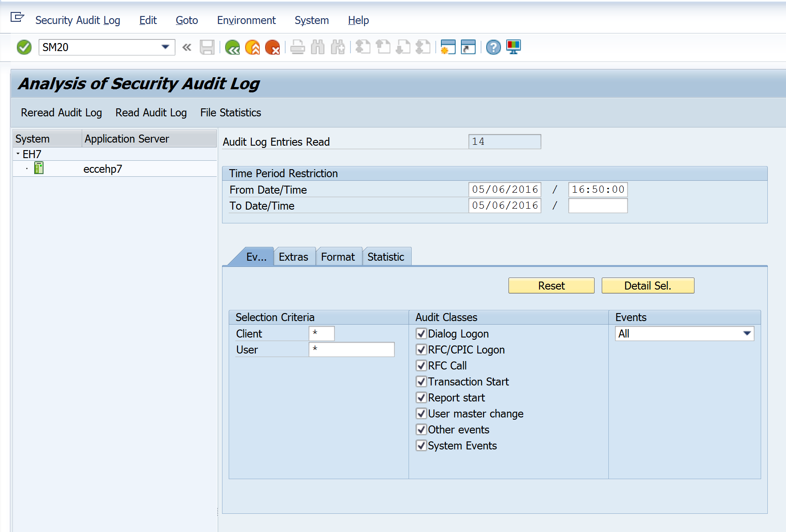Open the System menu

312,20
